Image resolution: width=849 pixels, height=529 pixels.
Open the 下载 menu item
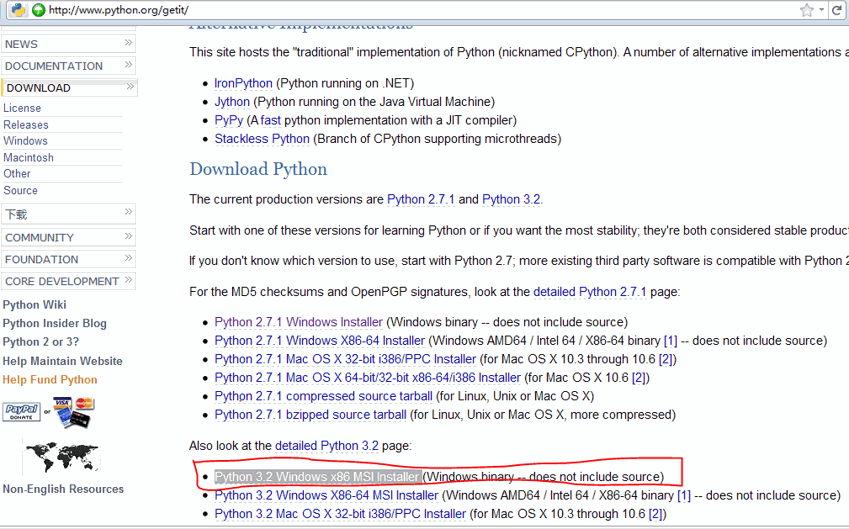click(68, 214)
